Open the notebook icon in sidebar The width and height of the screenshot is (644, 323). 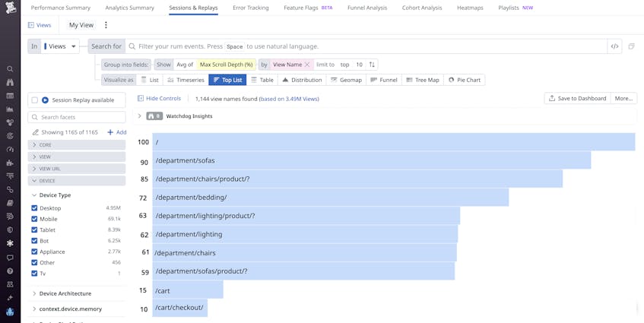10,203
